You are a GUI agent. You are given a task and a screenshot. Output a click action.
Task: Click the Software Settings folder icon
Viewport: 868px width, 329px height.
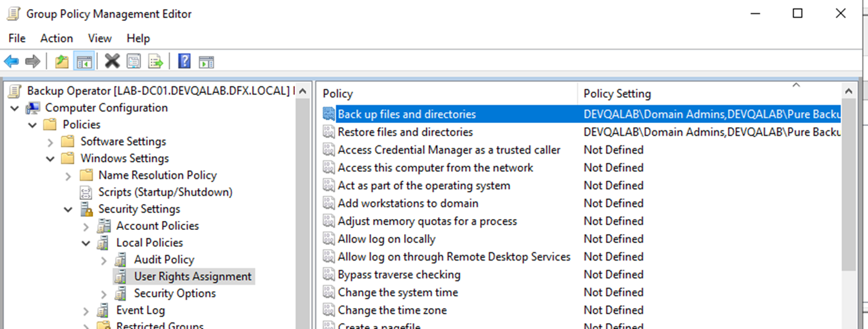[x=69, y=142]
